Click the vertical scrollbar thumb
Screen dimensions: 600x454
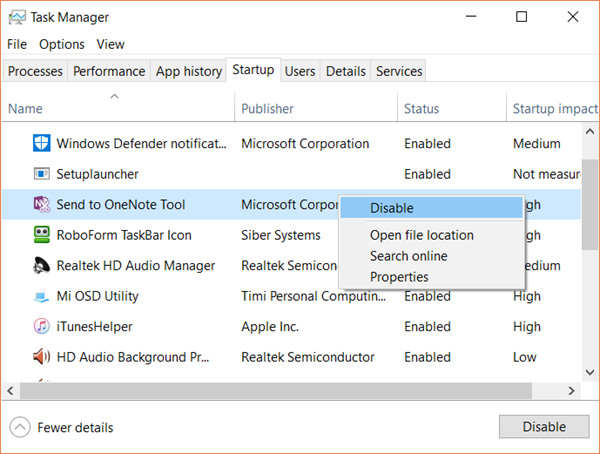tap(590, 204)
